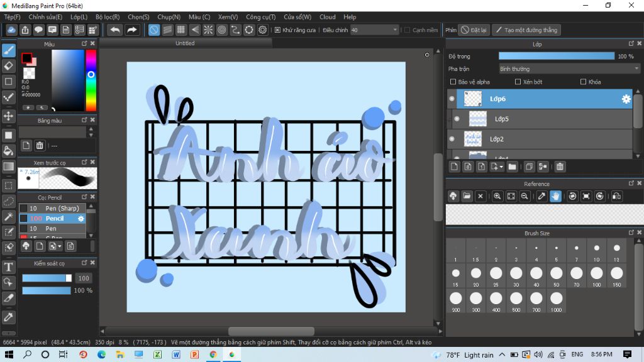This screenshot has width=644, height=362.
Task: Expand the add-layer dropdown arrow
Action: pos(501,167)
